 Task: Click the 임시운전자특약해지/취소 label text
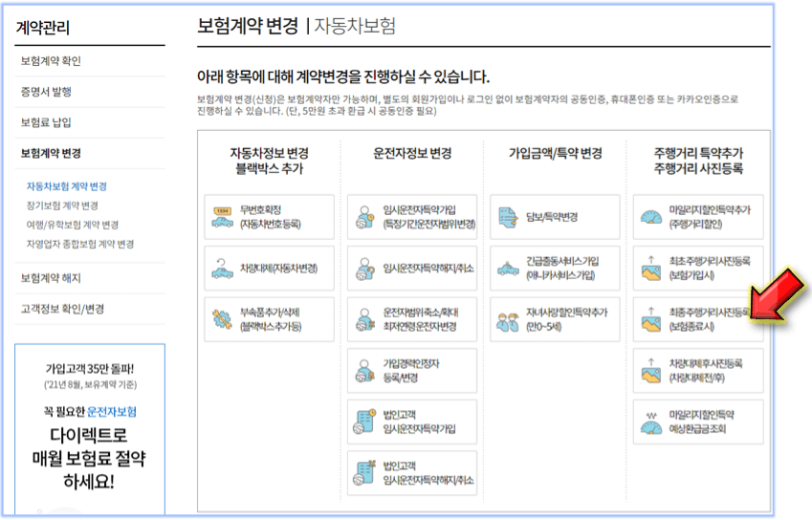[428, 268]
